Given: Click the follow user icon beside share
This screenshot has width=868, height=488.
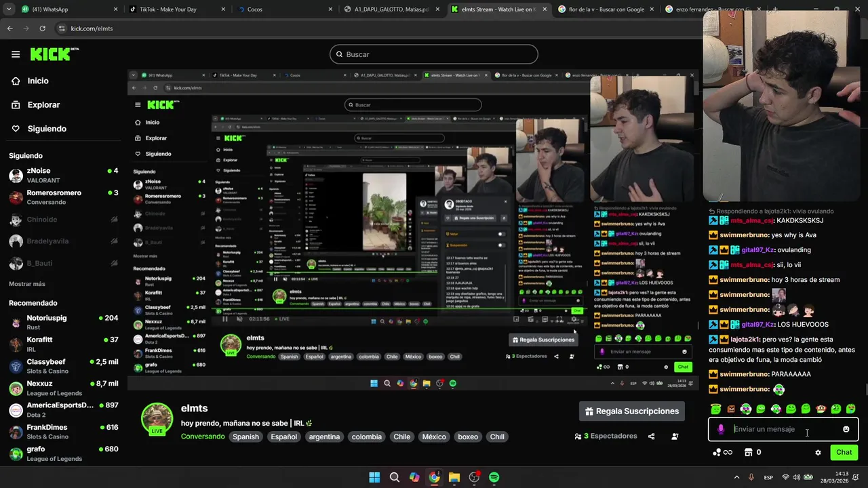Looking at the screenshot, I should (675, 436).
